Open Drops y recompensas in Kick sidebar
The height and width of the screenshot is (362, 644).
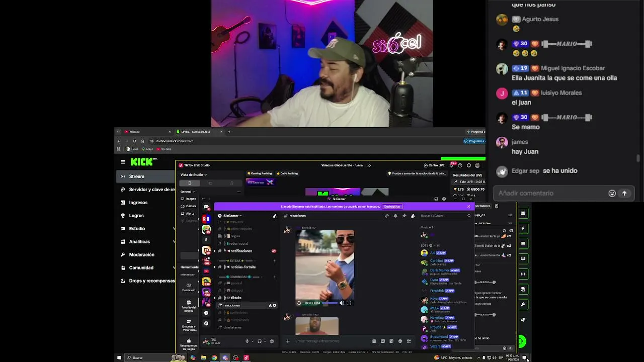[x=146, y=281]
